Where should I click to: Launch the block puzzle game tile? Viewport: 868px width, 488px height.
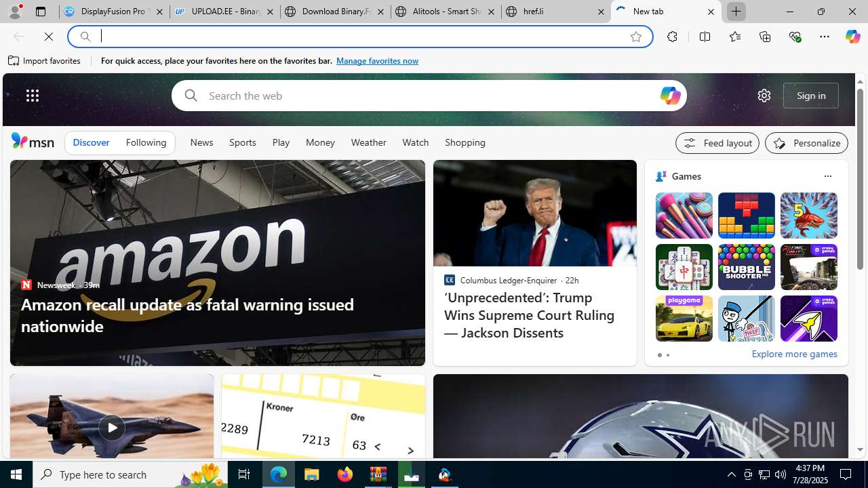[x=746, y=216]
